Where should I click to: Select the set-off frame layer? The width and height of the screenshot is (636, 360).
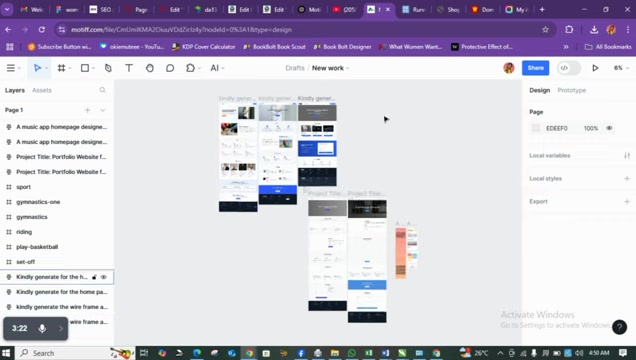pos(57,262)
